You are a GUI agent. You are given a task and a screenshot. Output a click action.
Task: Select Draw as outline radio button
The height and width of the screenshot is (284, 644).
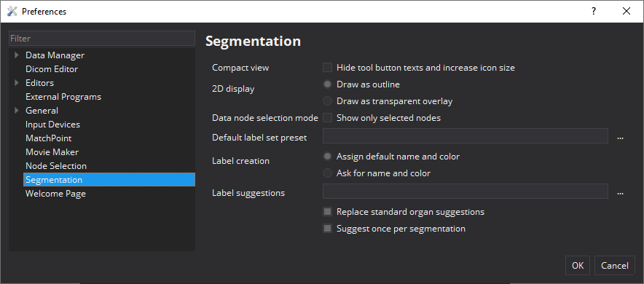pyautogui.click(x=327, y=84)
